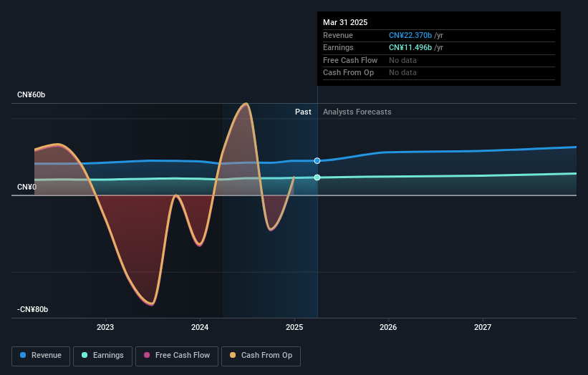Toggle the Cash From Op legend button

(261, 356)
